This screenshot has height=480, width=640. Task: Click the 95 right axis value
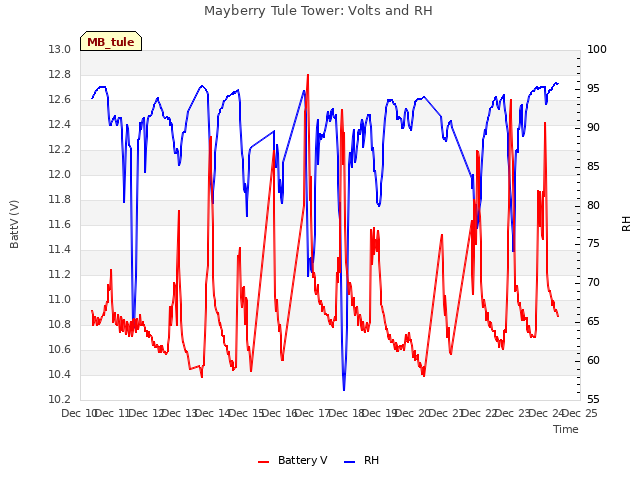pos(593,88)
